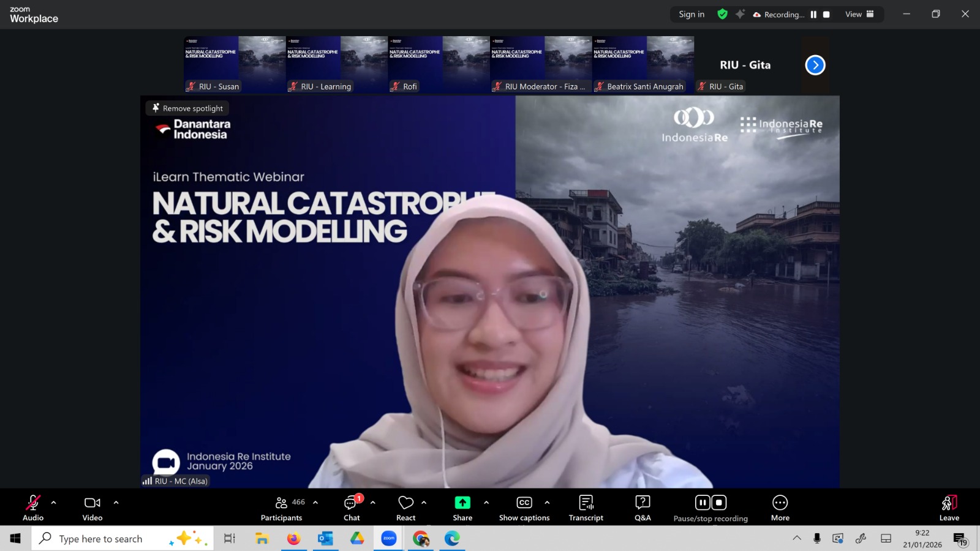Click the encryption shield icon
980x551 pixels.
(x=722, y=14)
